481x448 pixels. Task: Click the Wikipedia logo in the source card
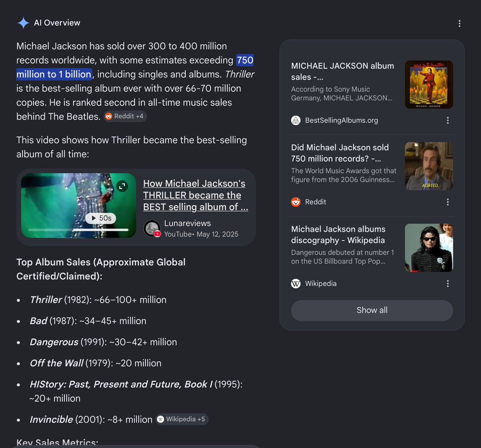click(296, 284)
